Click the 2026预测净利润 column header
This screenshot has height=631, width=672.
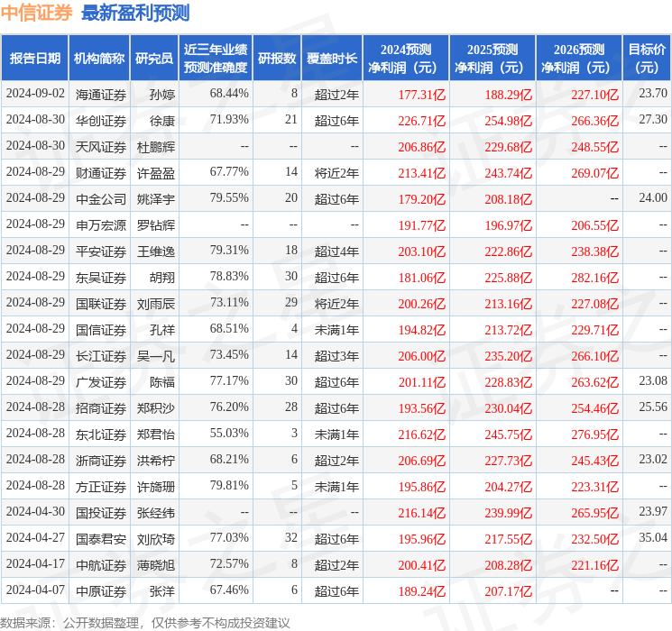pos(579,59)
